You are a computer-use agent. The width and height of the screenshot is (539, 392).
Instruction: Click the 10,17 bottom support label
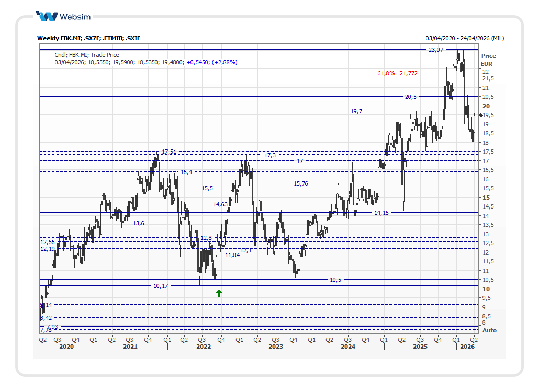click(161, 286)
